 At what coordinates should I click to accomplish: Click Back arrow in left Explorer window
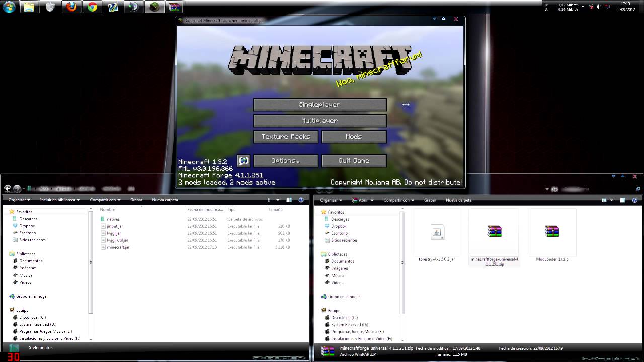(7, 189)
